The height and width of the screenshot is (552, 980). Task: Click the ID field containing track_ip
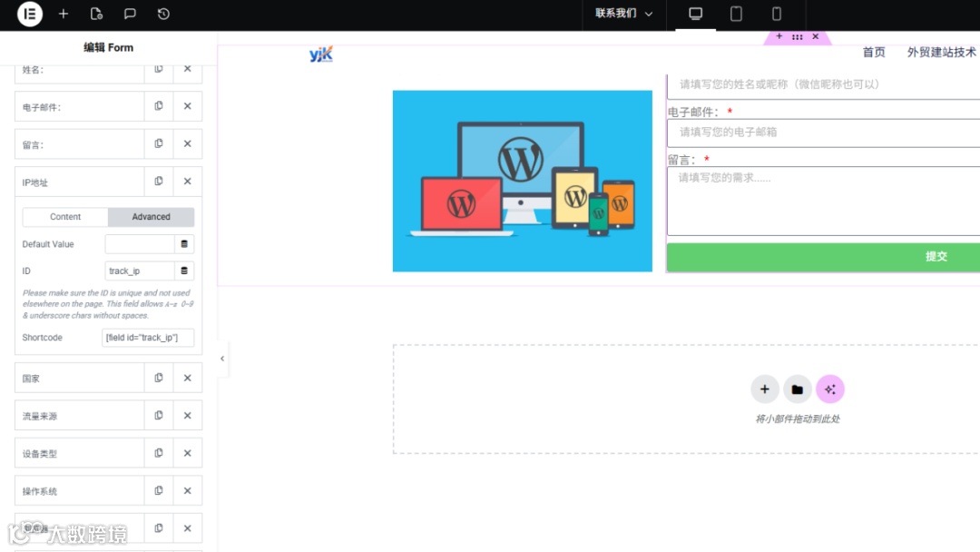pyautogui.click(x=140, y=271)
